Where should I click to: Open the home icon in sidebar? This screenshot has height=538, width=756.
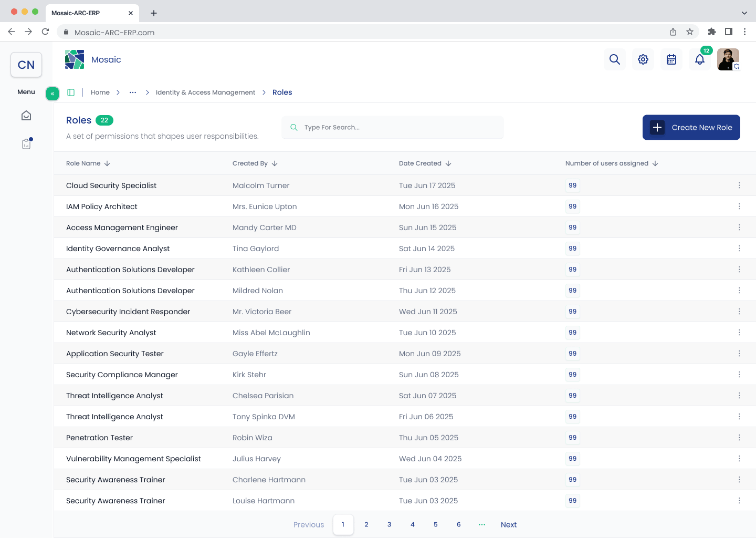click(26, 116)
